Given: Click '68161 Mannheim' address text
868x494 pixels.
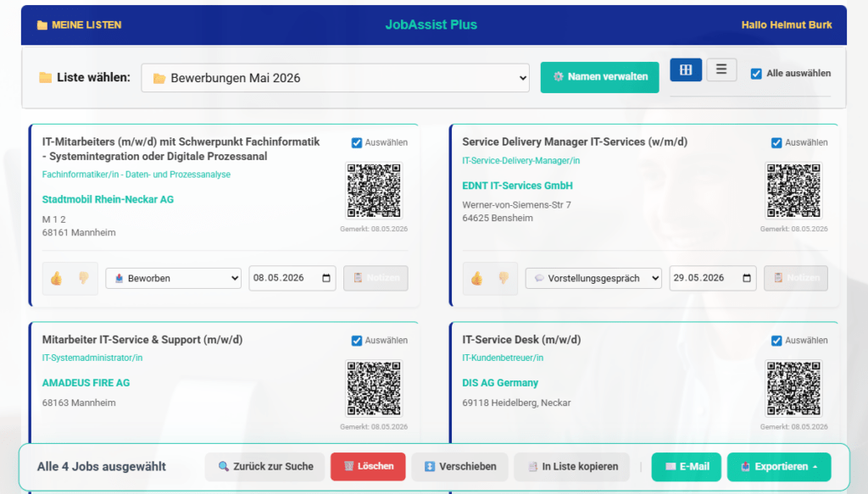Looking at the screenshot, I should coord(79,233).
